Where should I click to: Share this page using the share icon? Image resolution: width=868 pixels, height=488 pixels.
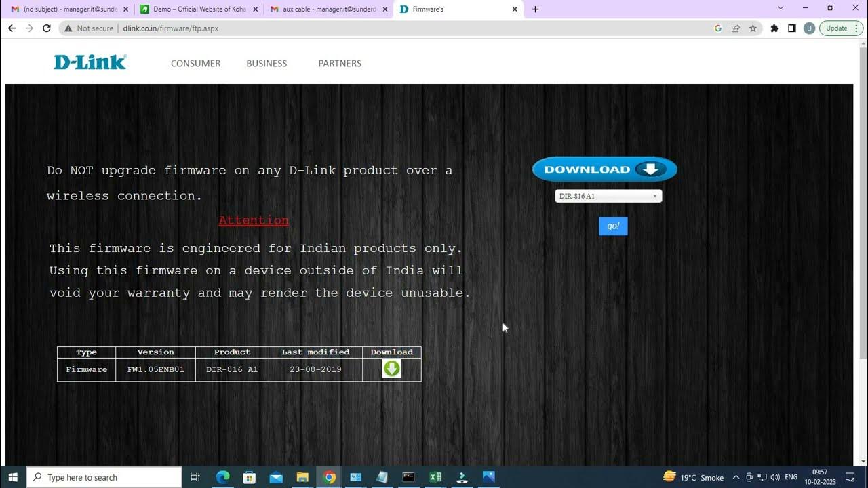[736, 28]
